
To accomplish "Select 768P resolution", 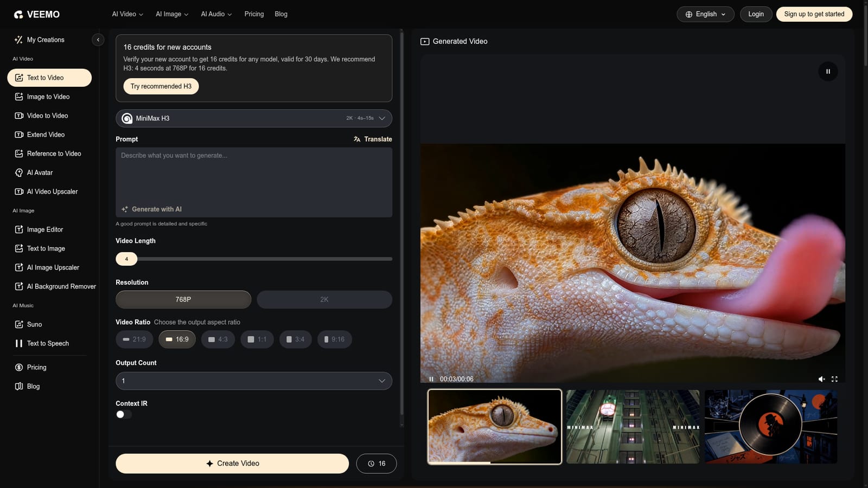I will [183, 299].
